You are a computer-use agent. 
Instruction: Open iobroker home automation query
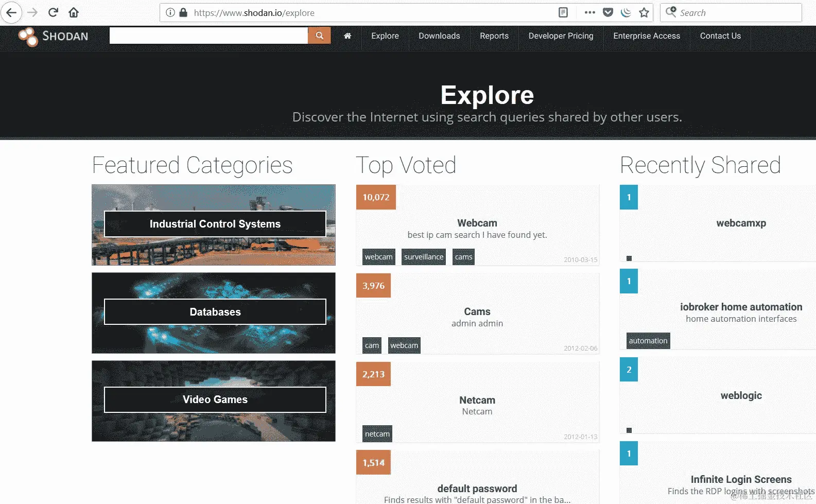pos(741,307)
